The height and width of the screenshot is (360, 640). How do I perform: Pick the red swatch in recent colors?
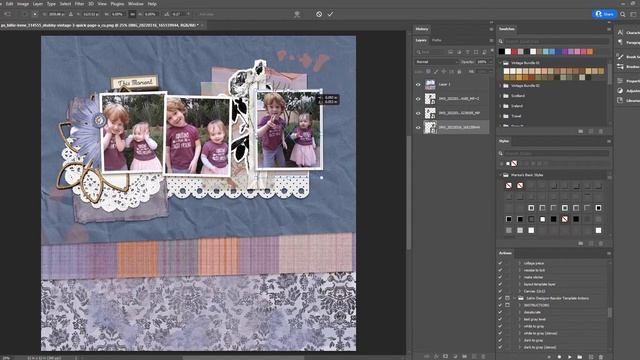(x=514, y=51)
